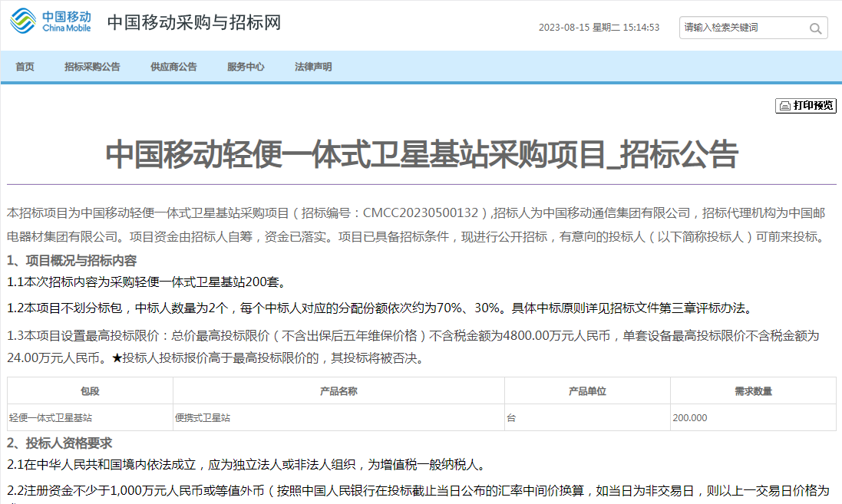The image size is (842, 504).
Task: Click the 2.1 line about 增值税一般纳税人
Action: [248, 465]
